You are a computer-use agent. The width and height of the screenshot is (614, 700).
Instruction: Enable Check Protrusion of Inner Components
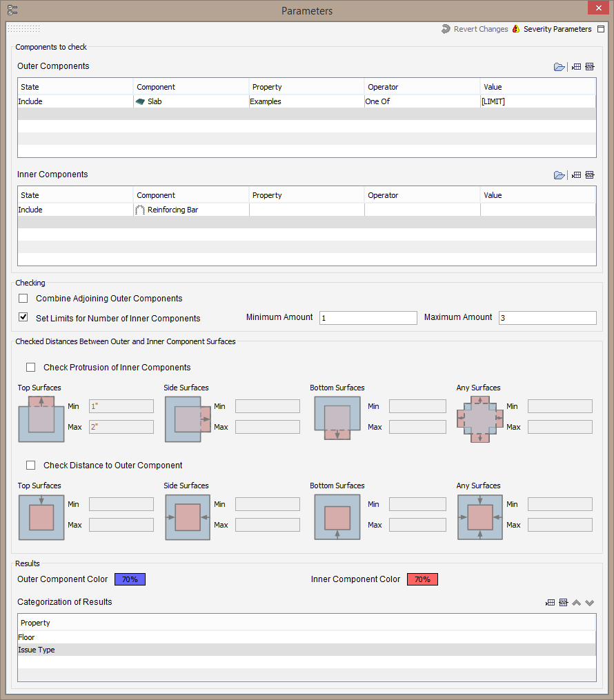31,368
